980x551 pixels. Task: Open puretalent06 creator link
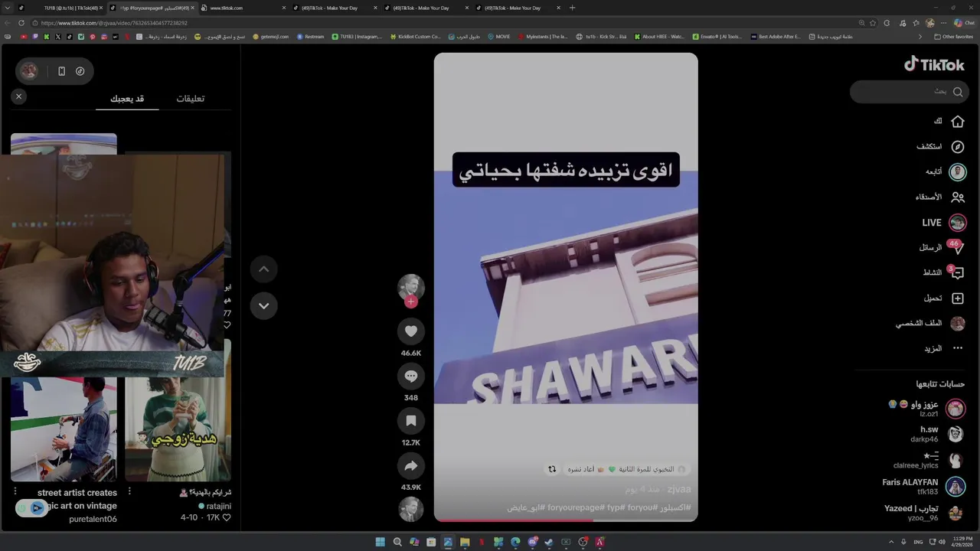click(93, 519)
